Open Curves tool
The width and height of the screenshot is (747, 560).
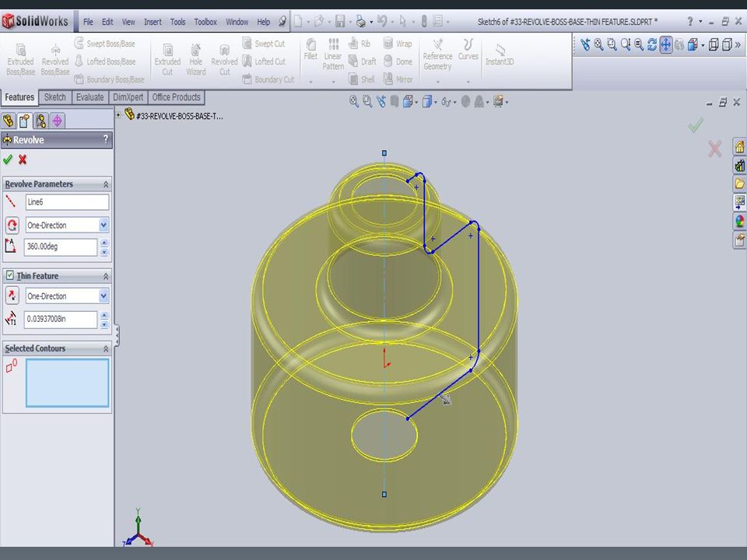click(468, 50)
